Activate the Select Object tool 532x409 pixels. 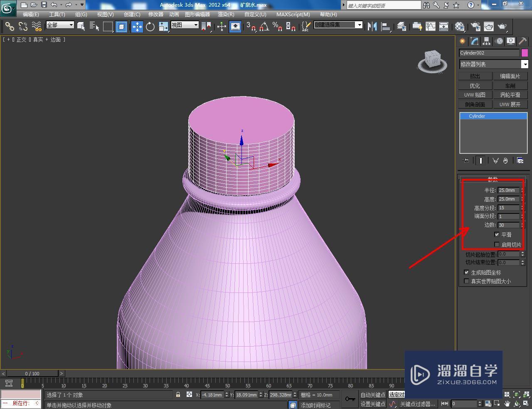(81, 27)
